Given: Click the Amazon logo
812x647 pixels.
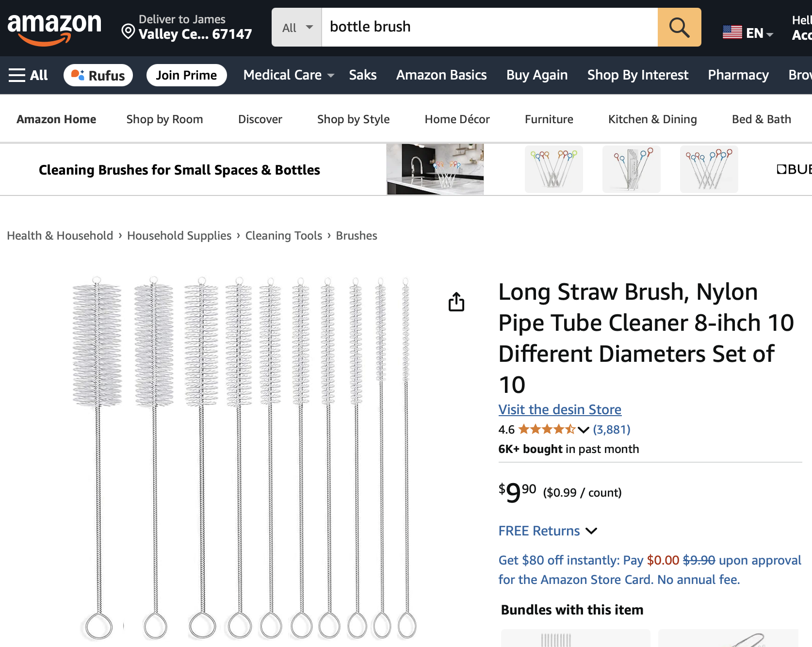Looking at the screenshot, I should click(x=54, y=29).
